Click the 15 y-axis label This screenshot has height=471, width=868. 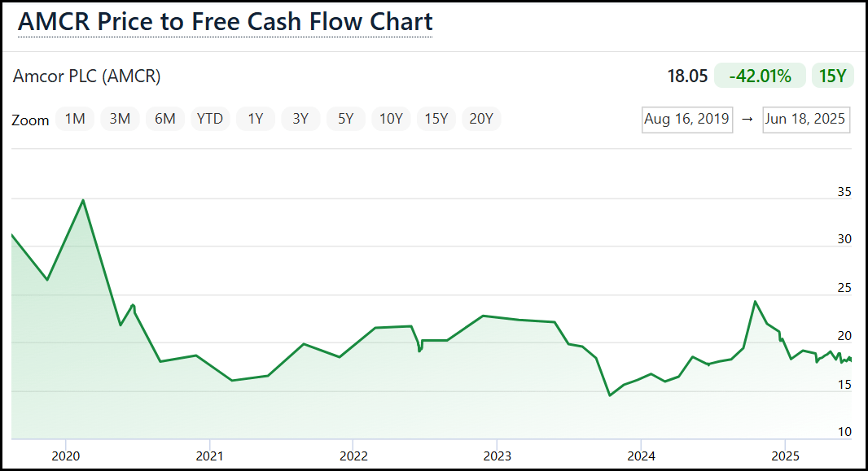click(x=844, y=384)
